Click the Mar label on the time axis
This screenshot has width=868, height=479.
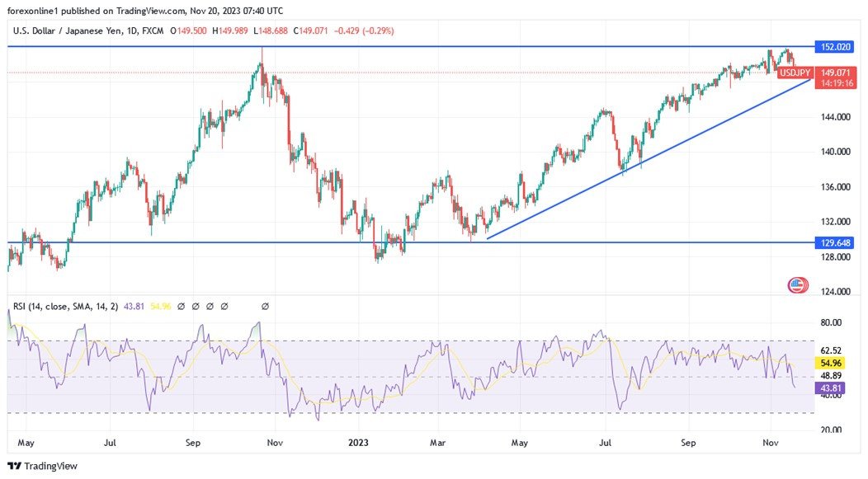coord(440,443)
